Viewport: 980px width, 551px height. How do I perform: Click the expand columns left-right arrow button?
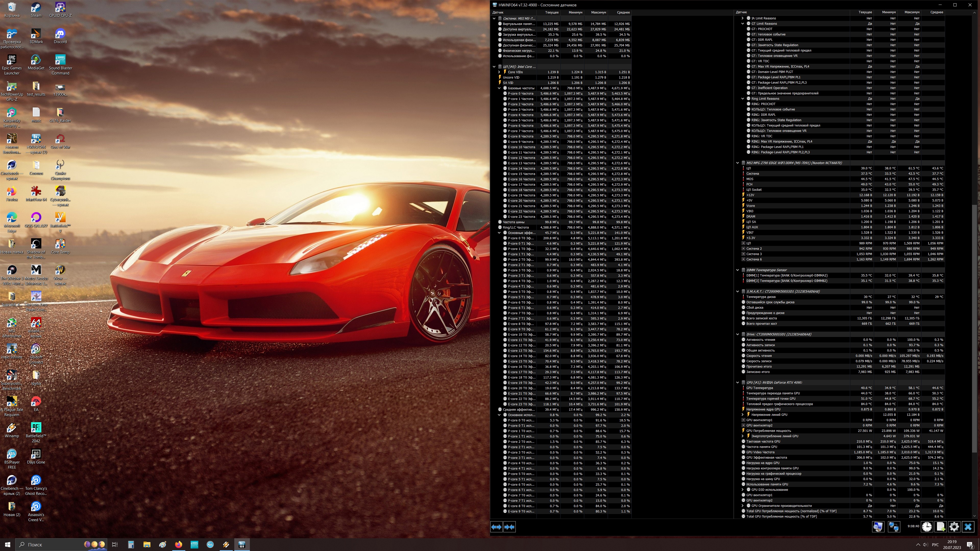point(496,527)
